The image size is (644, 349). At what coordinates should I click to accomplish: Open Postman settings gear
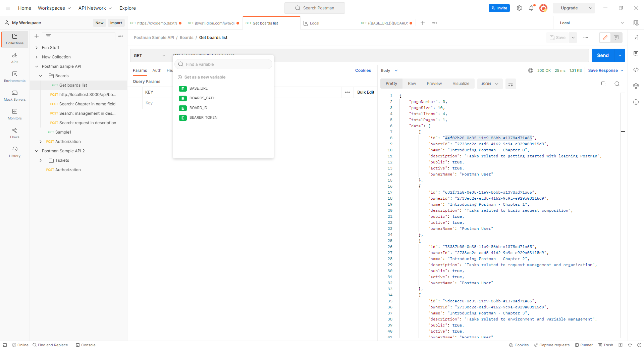coord(519,8)
